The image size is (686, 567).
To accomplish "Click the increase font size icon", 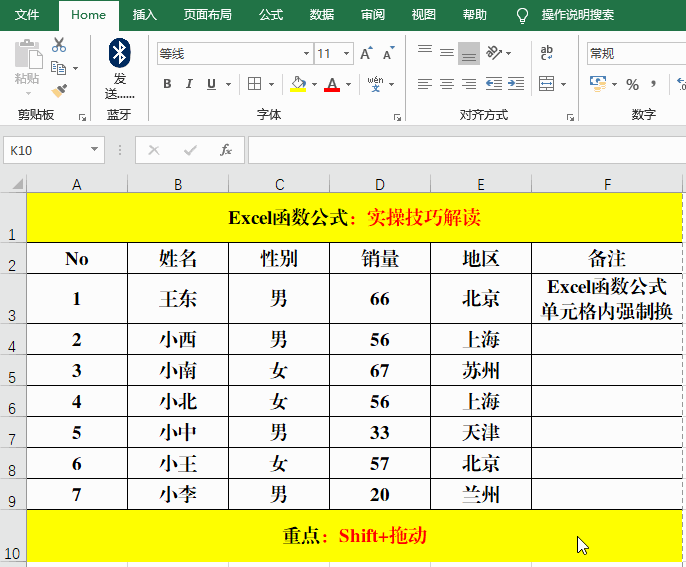I will tap(366, 54).
